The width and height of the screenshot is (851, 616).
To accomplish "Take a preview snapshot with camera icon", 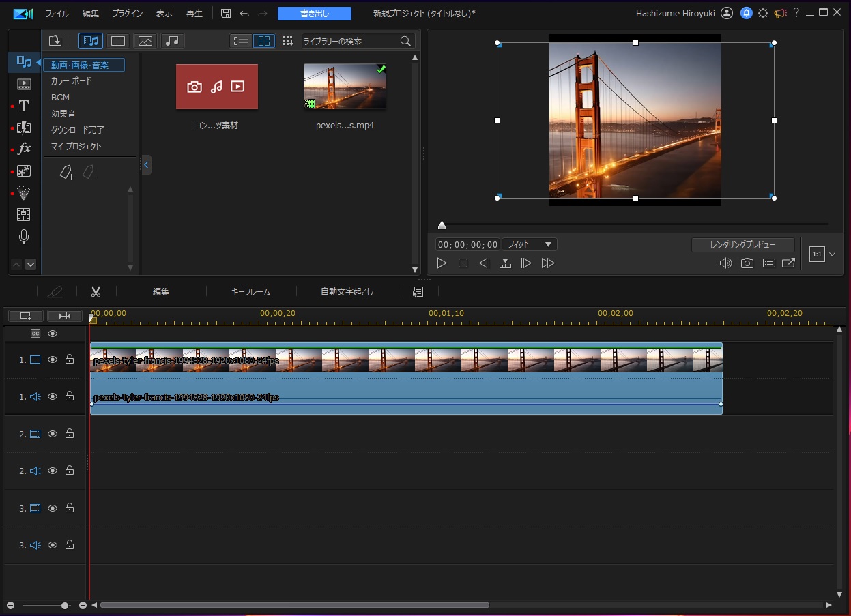I will click(x=747, y=263).
